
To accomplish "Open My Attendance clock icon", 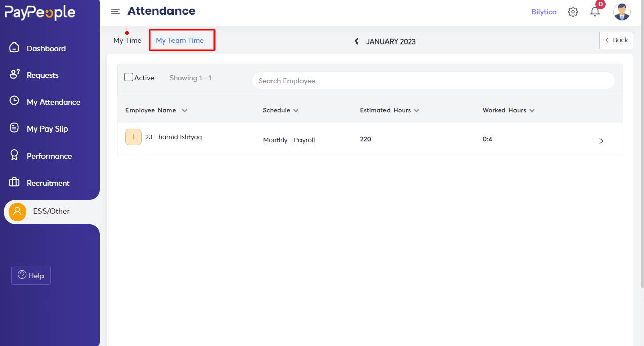I will pyautogui.click(x=15, y=101).
